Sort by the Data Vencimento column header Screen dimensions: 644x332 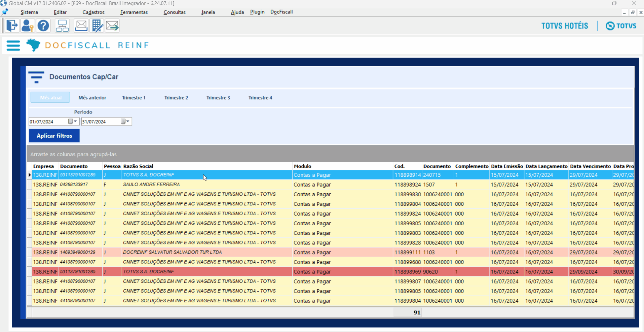coord(590,166)
